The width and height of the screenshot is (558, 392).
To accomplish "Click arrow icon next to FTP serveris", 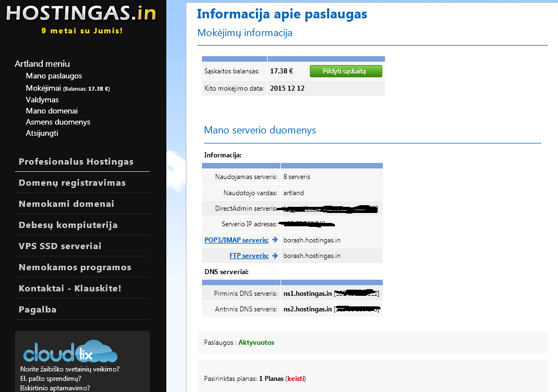I will [x=275, y=256].
